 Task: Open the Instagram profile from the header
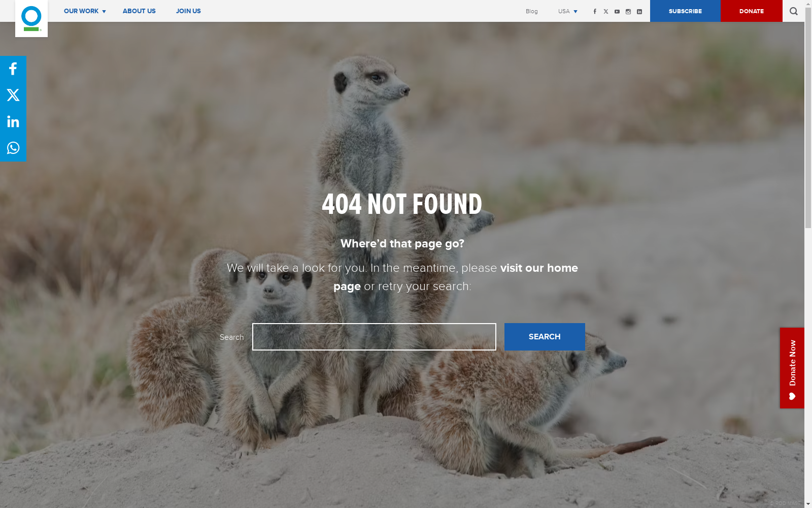tap(628, 11)
